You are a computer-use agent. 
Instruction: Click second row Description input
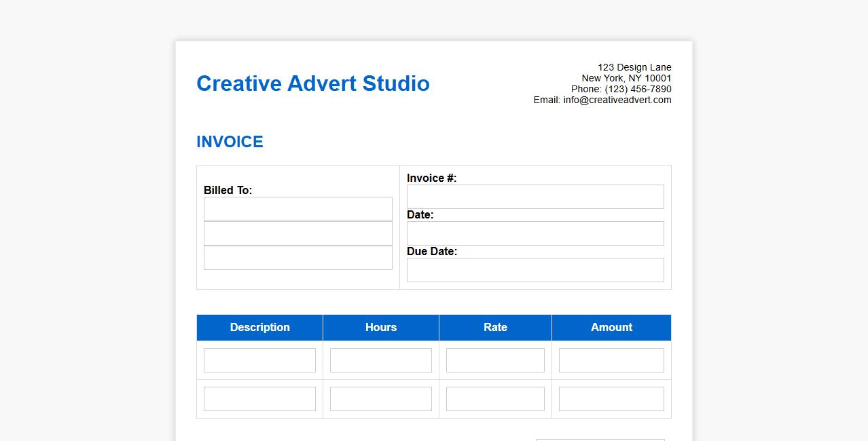coord(259,399)
